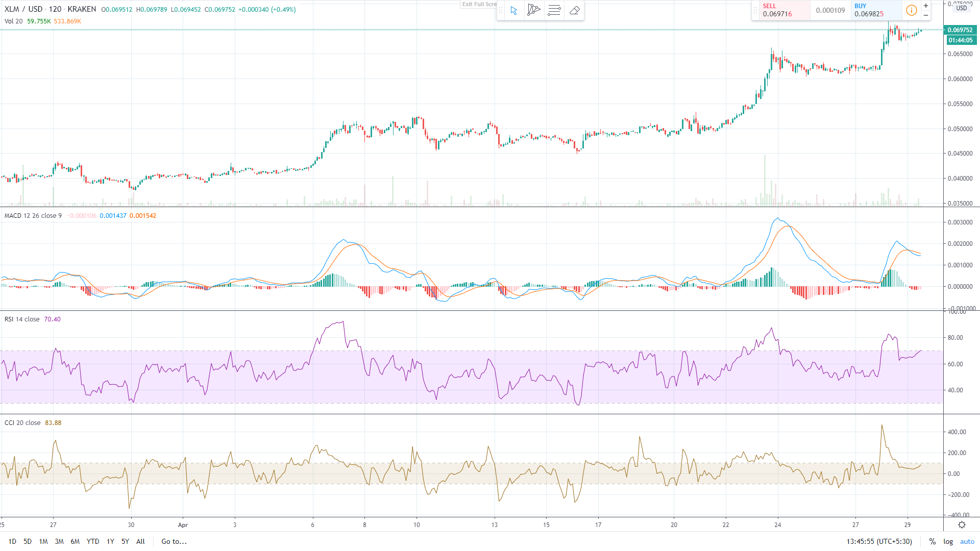Activate the eraser tool

tap(575, 10)
